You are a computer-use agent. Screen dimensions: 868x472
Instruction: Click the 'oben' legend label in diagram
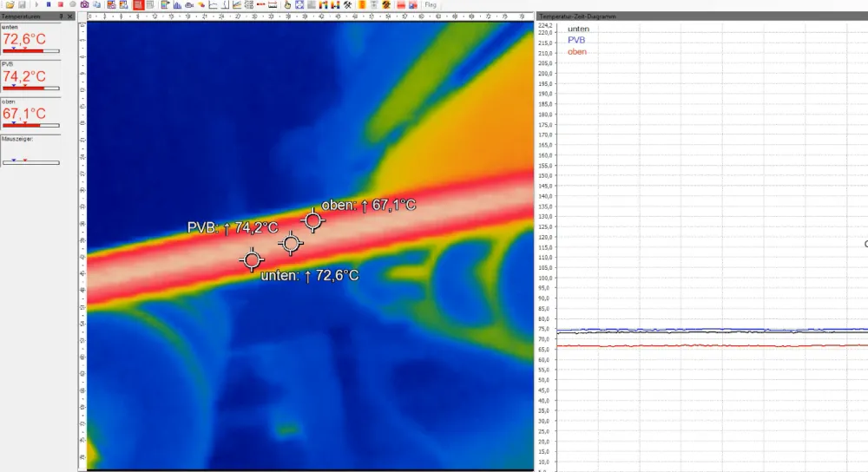[x=576, y=52]
